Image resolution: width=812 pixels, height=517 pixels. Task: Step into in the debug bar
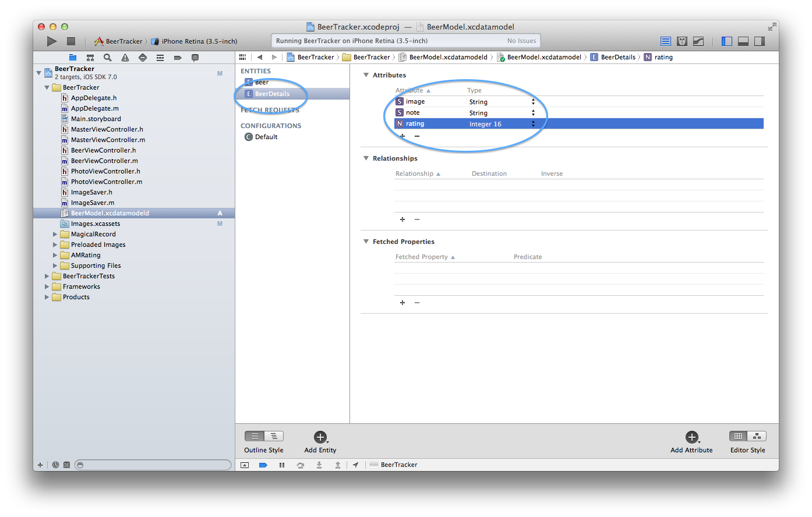click(319, 465)
